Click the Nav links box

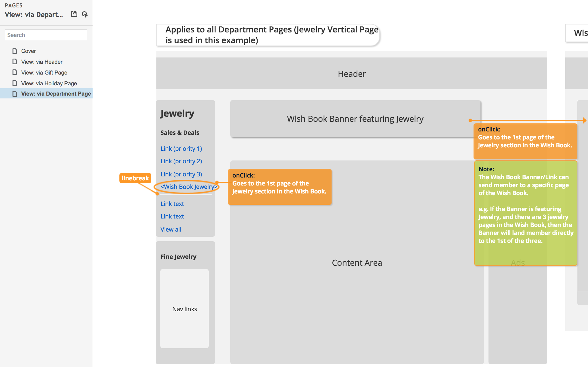184,309
